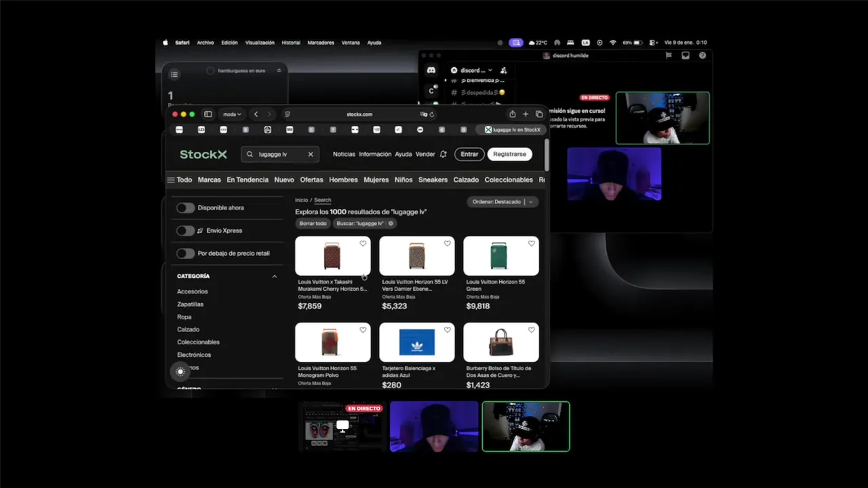Open the Marcadores menu
This screenshot has height=488, width=868.
[321, 43]
